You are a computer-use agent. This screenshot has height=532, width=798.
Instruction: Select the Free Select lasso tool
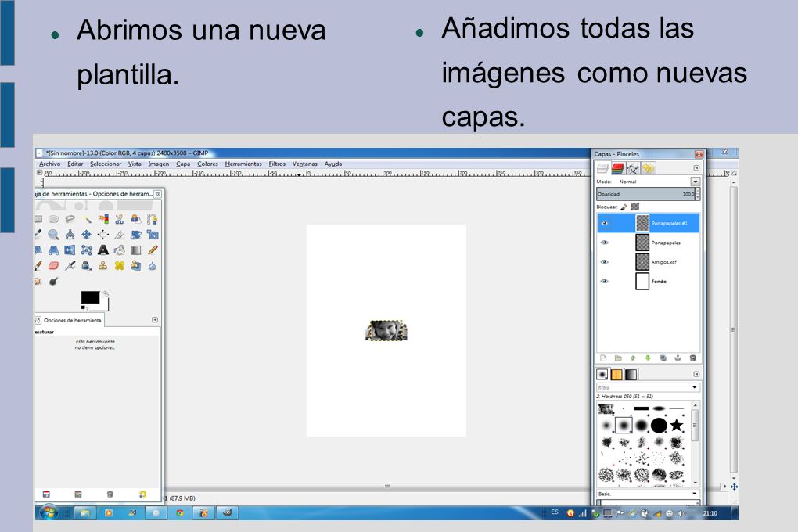point(70,219)
